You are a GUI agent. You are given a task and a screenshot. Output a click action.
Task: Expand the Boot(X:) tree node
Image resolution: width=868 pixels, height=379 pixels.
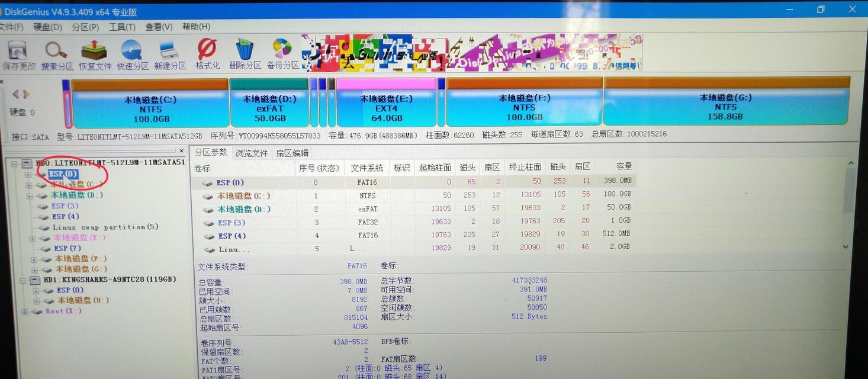[24, 311]
